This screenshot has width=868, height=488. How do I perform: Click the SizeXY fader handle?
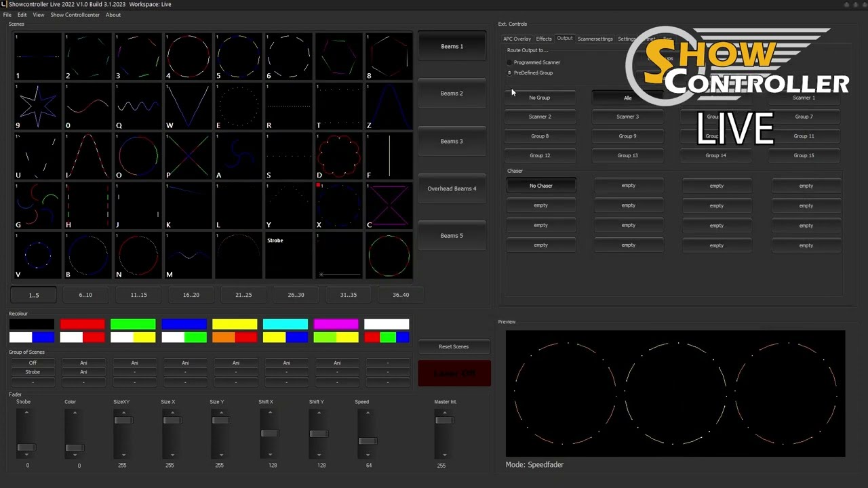pyautogui.click(x=123, y=420)
